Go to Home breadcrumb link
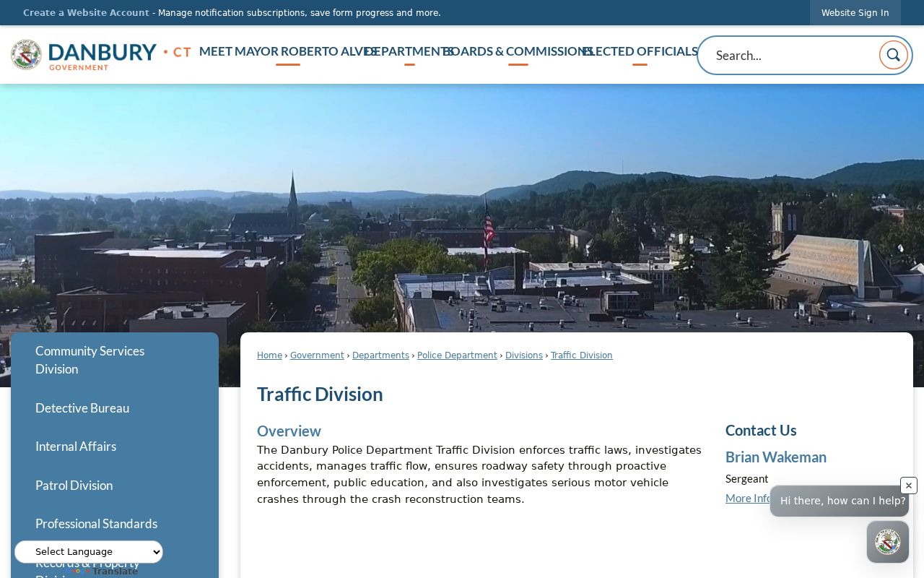Screen dimensions: 924x578 coord(269,355)
